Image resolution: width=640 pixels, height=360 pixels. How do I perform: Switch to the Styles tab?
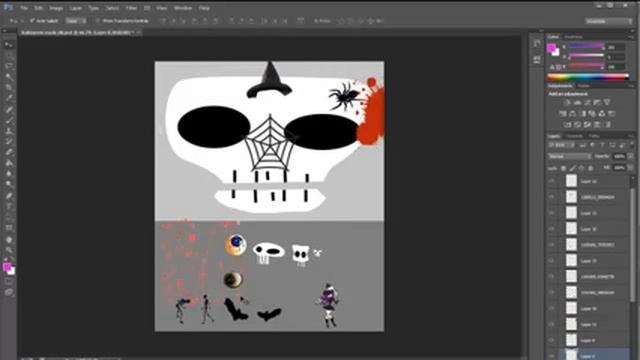(x=584, y=86)
